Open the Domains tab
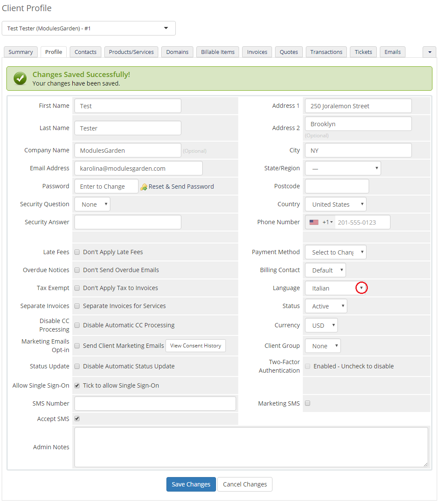 (178, 52)
